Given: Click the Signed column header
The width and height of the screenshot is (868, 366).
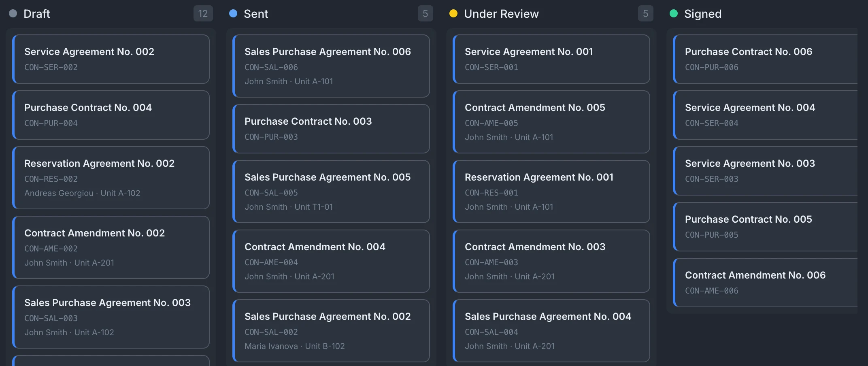Looking at the screenshot, I should 703,14.
